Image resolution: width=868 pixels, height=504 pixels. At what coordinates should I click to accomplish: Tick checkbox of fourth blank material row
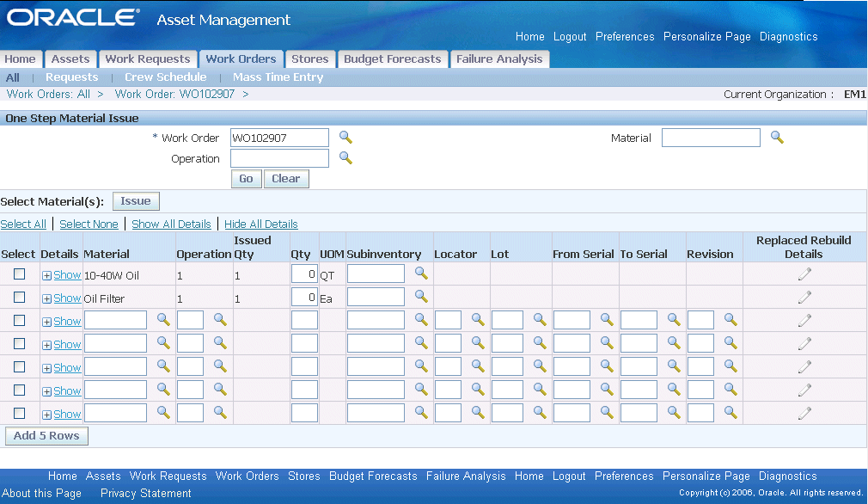pyautogui.click(x=20, y=390)
